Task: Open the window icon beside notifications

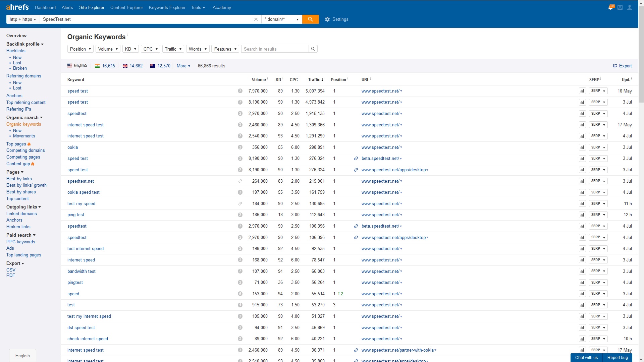Action: click(620, 7)
